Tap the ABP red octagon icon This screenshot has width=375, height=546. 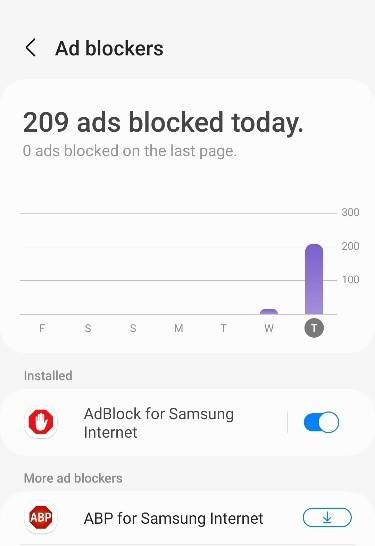click(x=41, y=518)
